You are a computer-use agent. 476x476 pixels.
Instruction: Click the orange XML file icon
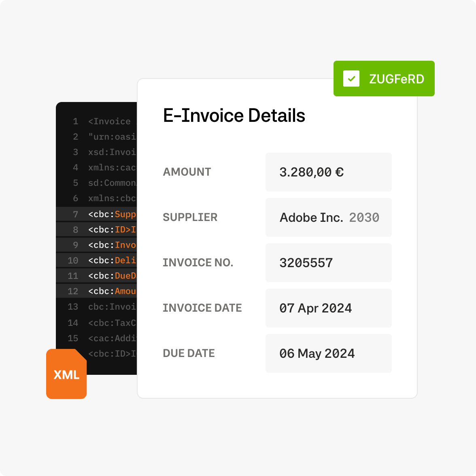coord(66,374)
